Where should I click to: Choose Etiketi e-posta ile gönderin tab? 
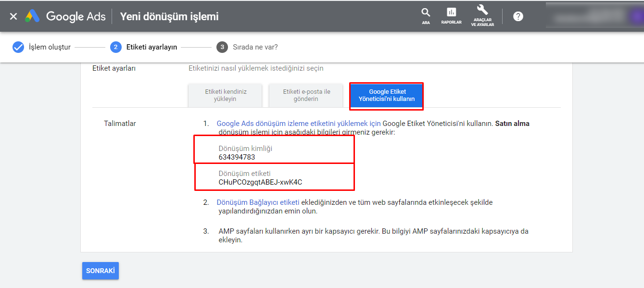point(306,95)
